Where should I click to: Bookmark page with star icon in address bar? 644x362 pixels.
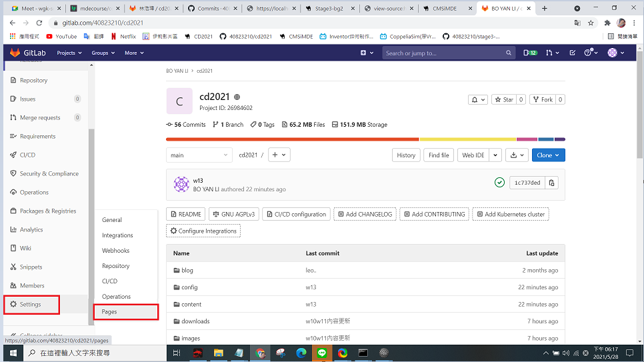pos(591,23)
